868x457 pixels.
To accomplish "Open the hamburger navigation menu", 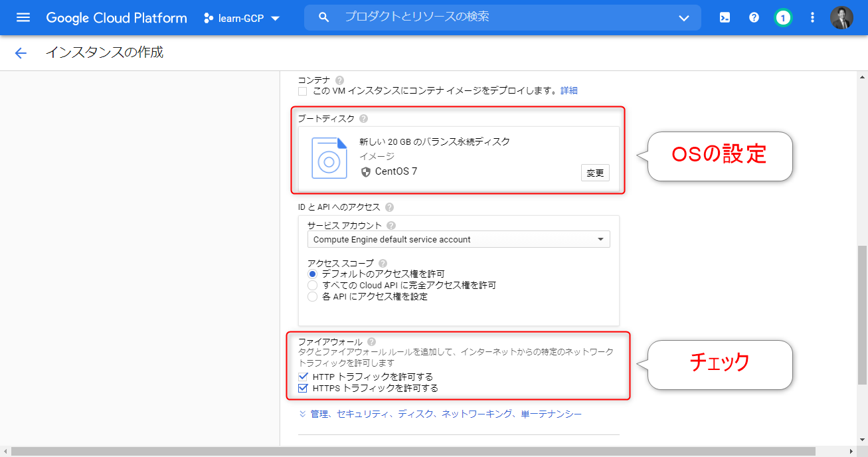I will (x=23, y=18).
